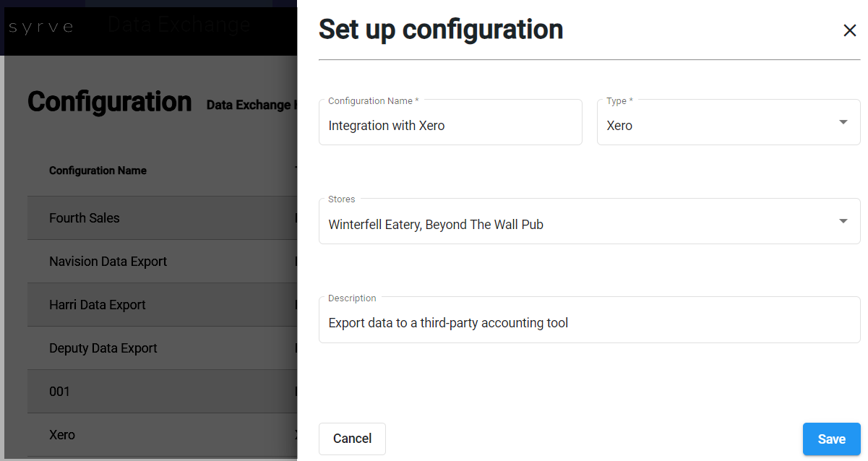
Task: Click the Configuration page heading
Action: click(x=109, y=102)
